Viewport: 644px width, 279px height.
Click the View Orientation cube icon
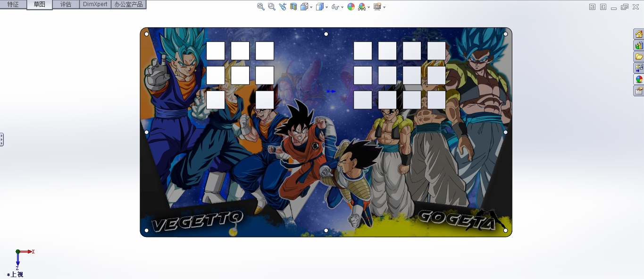304,7
